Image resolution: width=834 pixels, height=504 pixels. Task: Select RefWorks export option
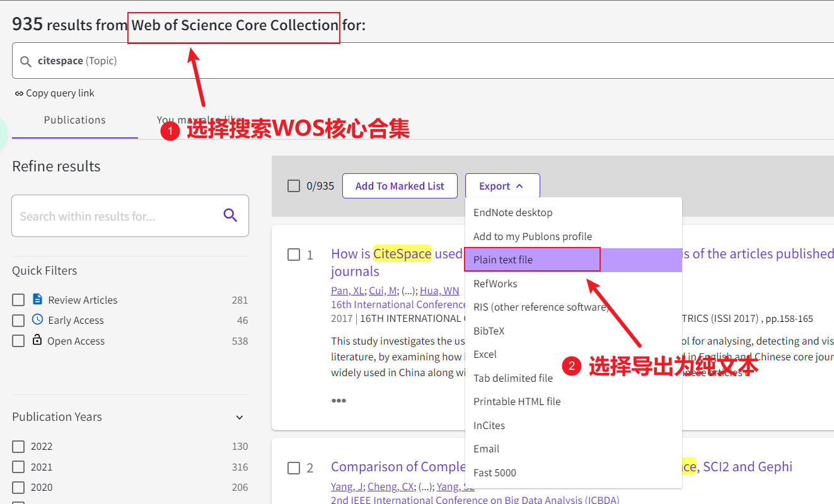(x=573, y=283)
